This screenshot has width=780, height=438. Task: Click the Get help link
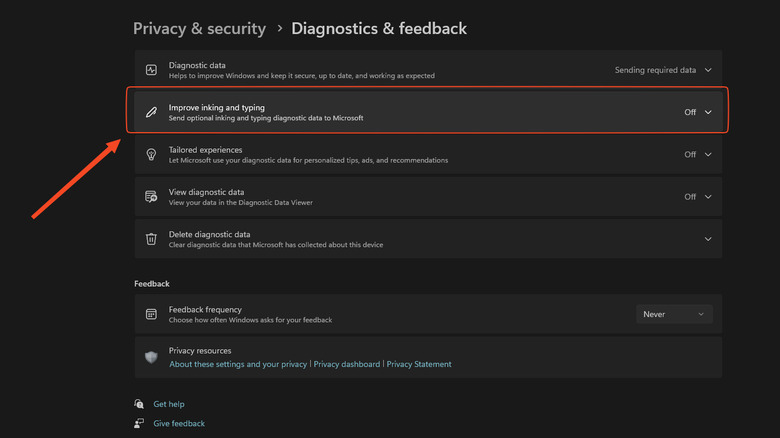pos(169,404)
